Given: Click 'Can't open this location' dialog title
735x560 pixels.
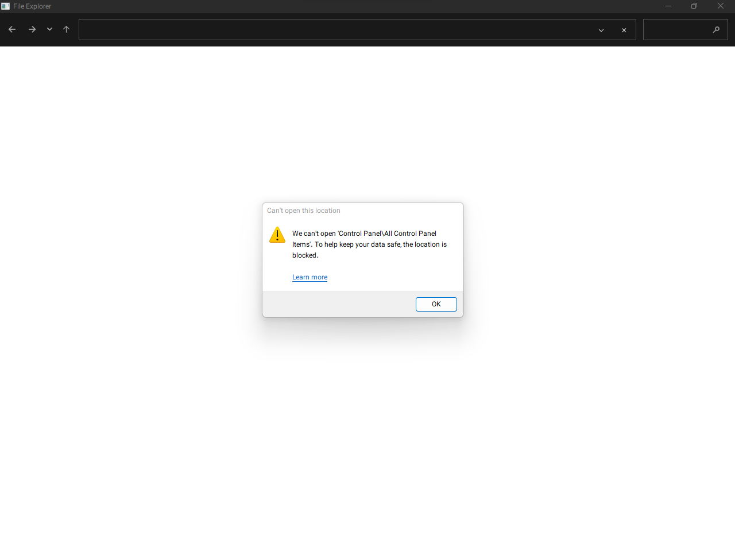Looking at the screenshot, I should coord(303,211).
